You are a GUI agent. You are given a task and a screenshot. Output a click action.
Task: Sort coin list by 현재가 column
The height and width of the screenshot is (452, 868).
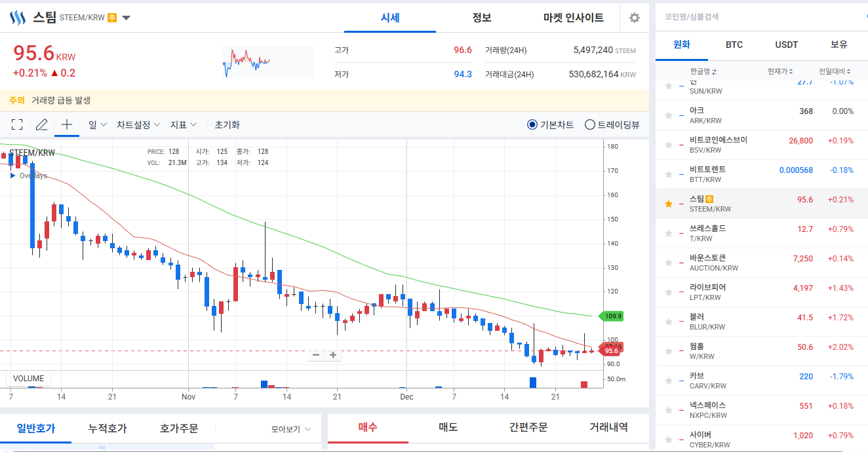click(x=780, y=71)
